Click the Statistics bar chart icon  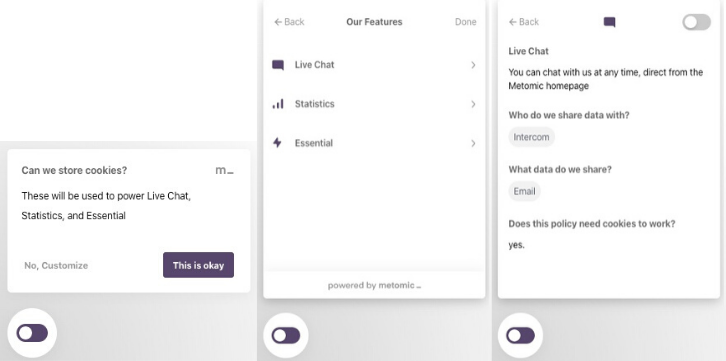coord(278,104)
